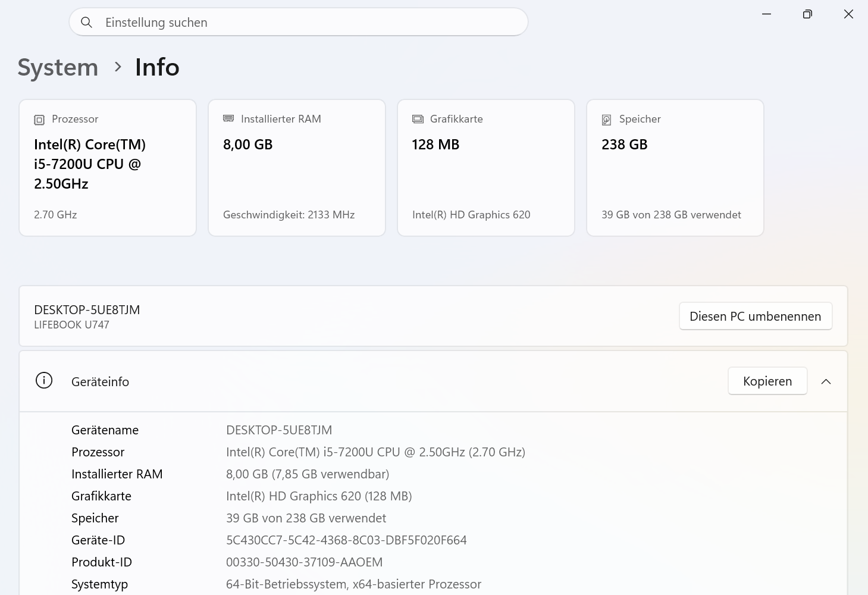This screenshot has height=595, width=868.
Task: Click Installierter RAM row label in Geräteinfo
Action: click(x=117, y=474)
